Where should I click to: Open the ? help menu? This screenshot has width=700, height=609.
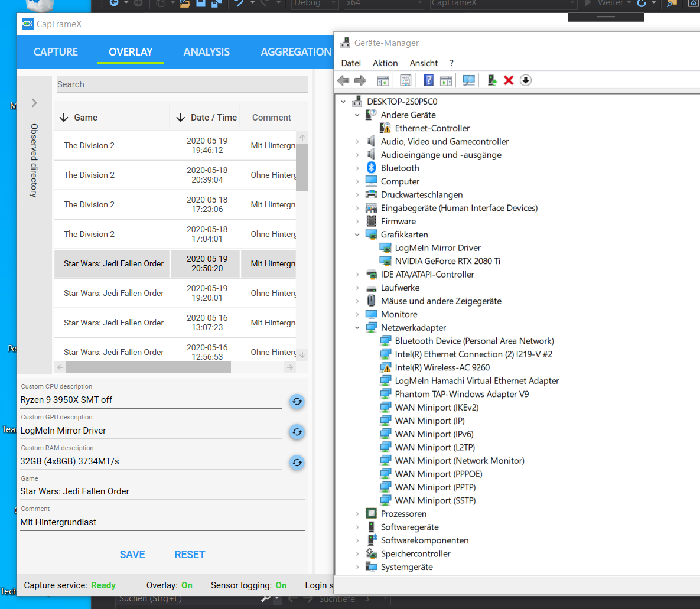(451, 63)
